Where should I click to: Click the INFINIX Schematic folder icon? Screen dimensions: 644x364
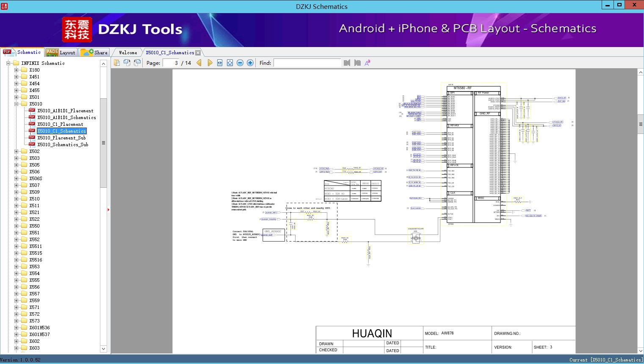point(16,63)
